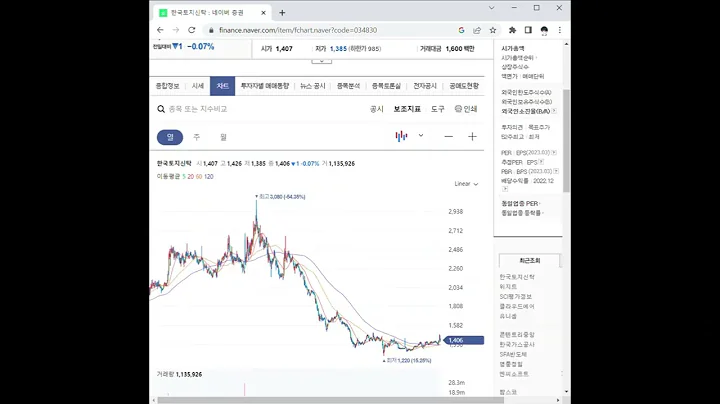
Task: Click the 공시 chart option
Action: 377,109
